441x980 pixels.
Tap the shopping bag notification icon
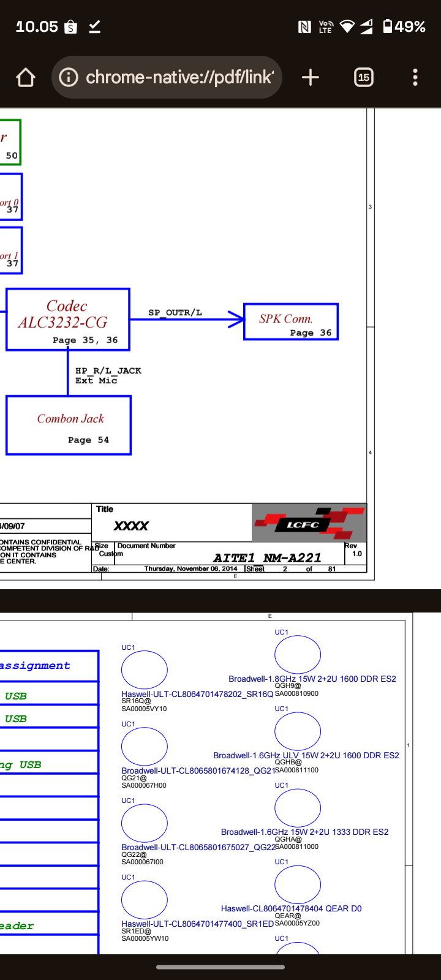click(71, 27)
